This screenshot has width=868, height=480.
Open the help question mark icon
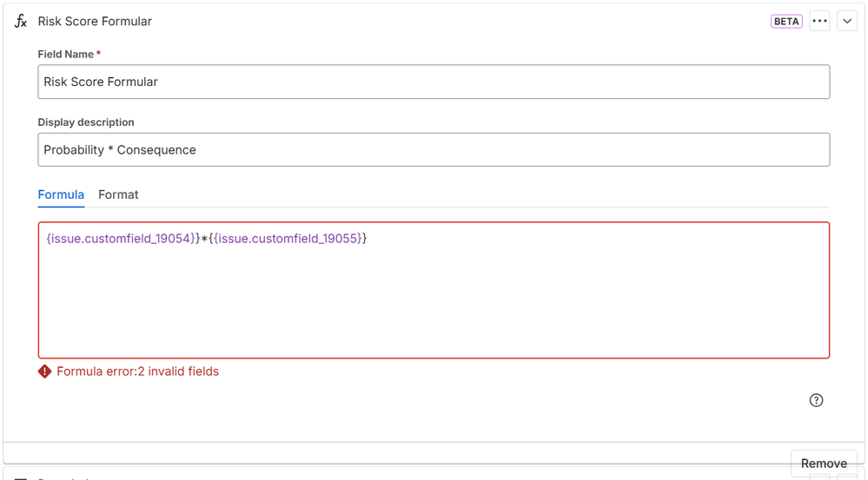pyautogui.click(x=816, y=400)
